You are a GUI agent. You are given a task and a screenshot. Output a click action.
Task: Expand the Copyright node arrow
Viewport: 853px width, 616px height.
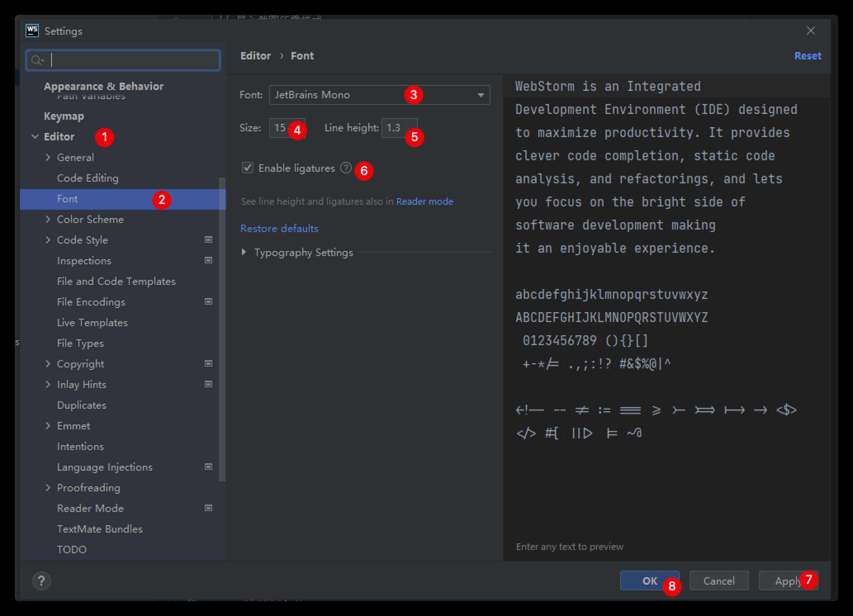click(48, 364)
